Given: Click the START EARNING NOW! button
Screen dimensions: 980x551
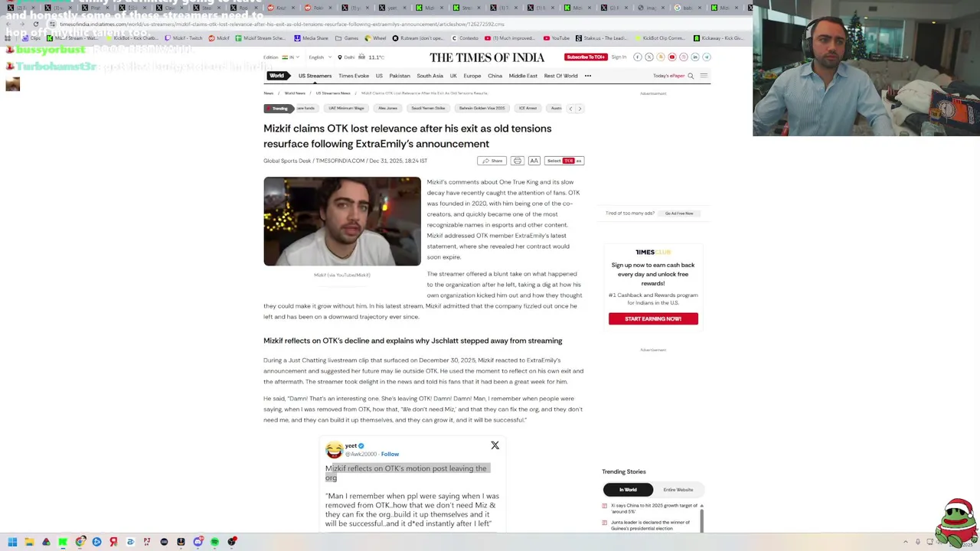Looking at the screenshot, I should pyautogui.click(x=653, y=318).
